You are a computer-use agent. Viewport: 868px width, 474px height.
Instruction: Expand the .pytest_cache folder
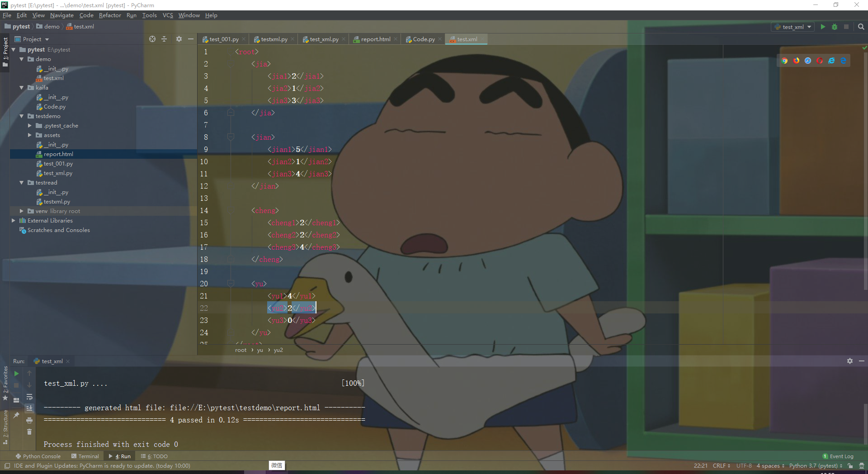coord(30,126)
